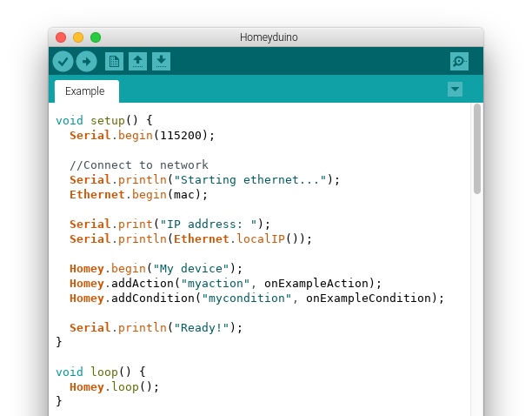Click the Verify checkmark button

[63, 62]
